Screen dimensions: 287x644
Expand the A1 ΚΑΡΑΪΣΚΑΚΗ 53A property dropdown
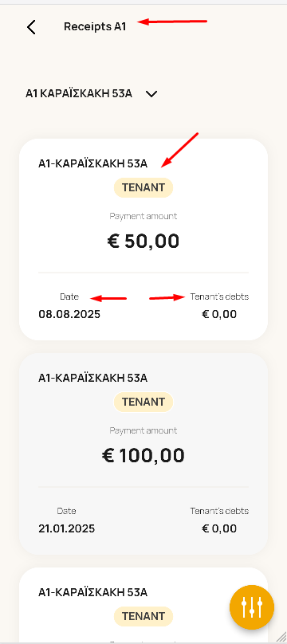coord(92,93)
